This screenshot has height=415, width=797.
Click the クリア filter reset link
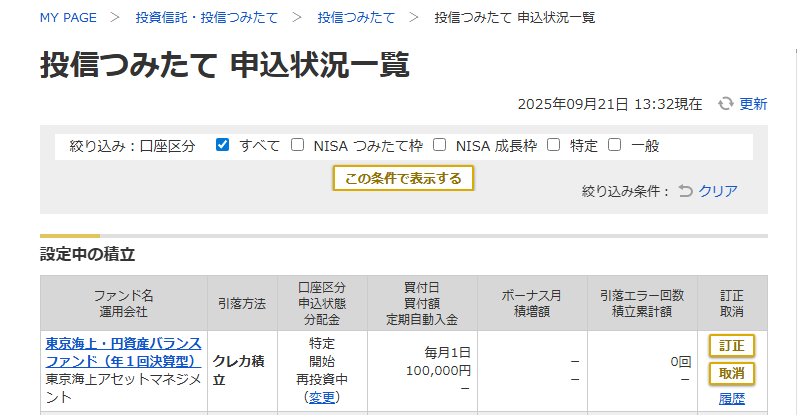(718, 191)
